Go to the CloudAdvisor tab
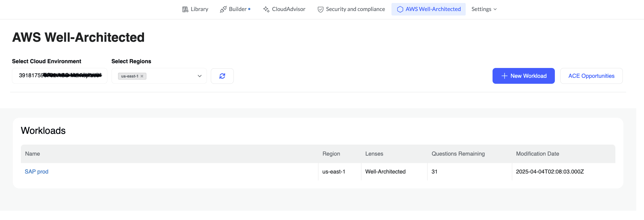 click(284, 9)
